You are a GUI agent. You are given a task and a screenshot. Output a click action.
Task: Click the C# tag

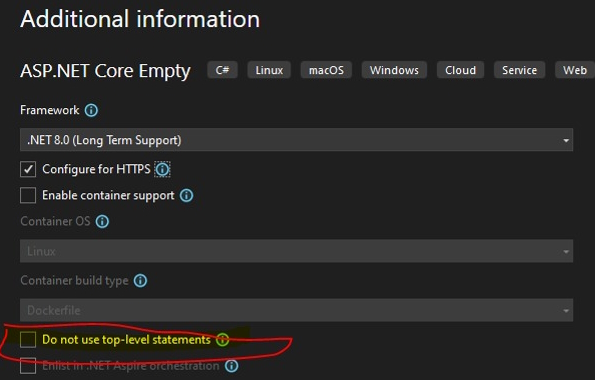pos(222,70)
